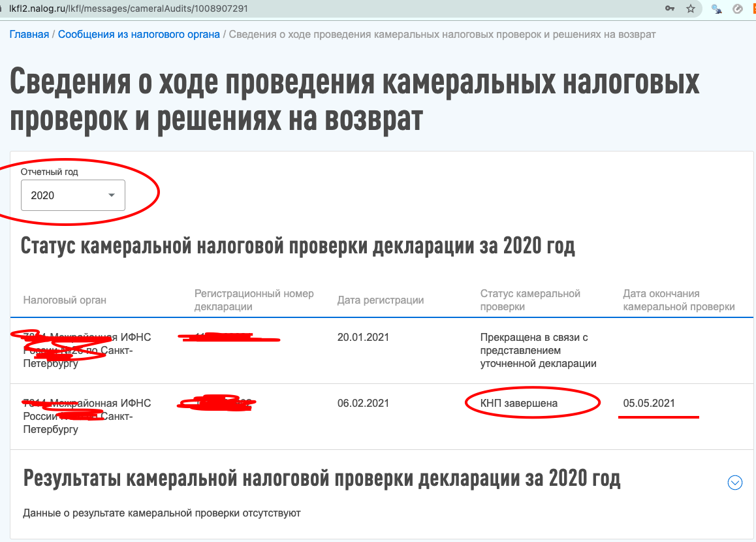Click the Результаты камеральной налоговой проверки heading
Image resolution: width=756 pixels, height=542 pixels.
point(322,479)
